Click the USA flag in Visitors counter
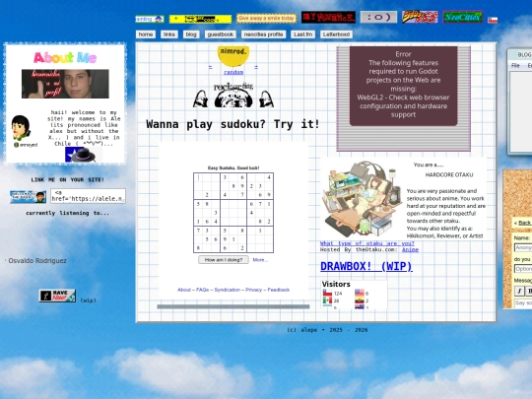 click(x=360, y=293)
